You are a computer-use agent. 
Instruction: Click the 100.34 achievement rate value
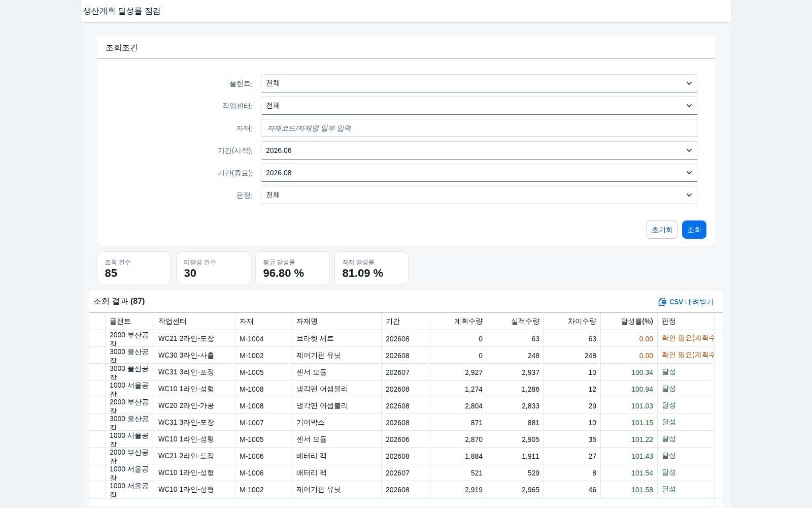642,372
